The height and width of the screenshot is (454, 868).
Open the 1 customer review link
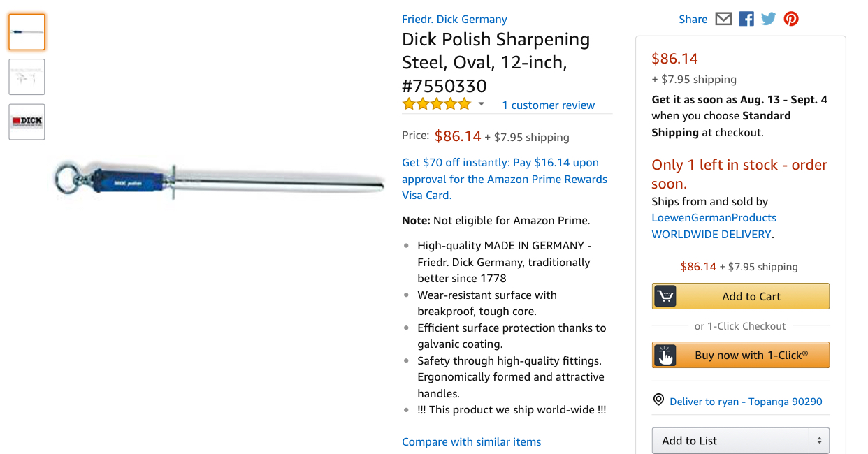coord(548,105)
